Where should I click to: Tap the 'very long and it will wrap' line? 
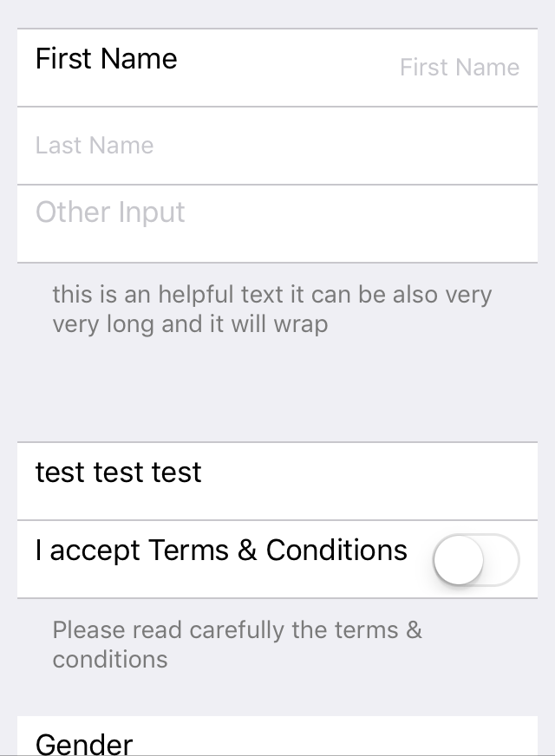click(191, 323)
